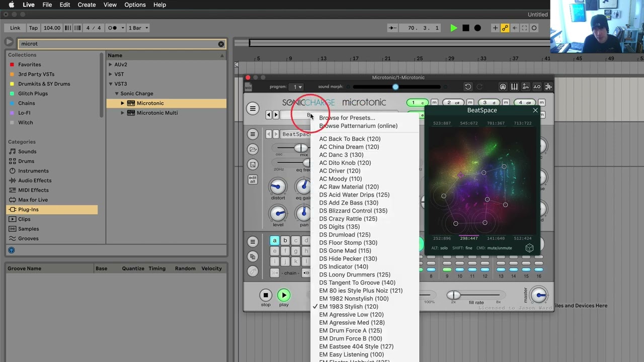644x362 pixels.
Task: Toggle the automation arm button
Action: tap(505, 28)
